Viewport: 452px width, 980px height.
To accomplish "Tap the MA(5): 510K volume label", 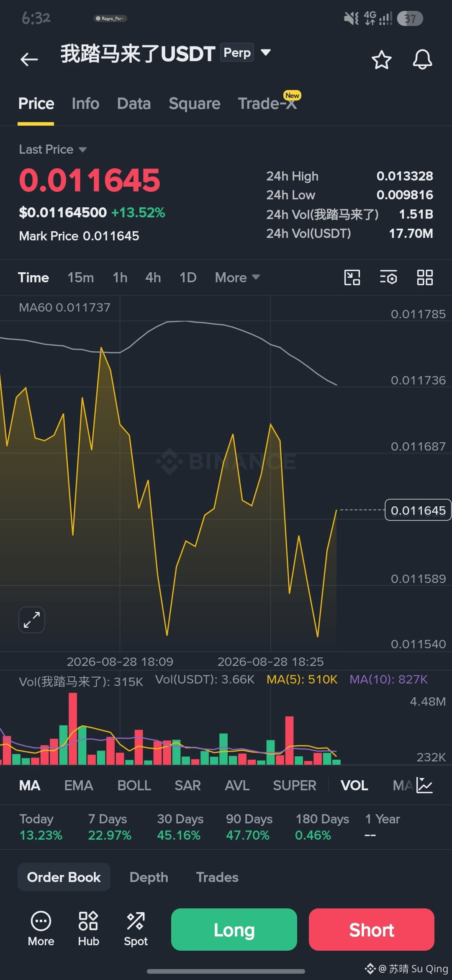I will click(302, 679).
